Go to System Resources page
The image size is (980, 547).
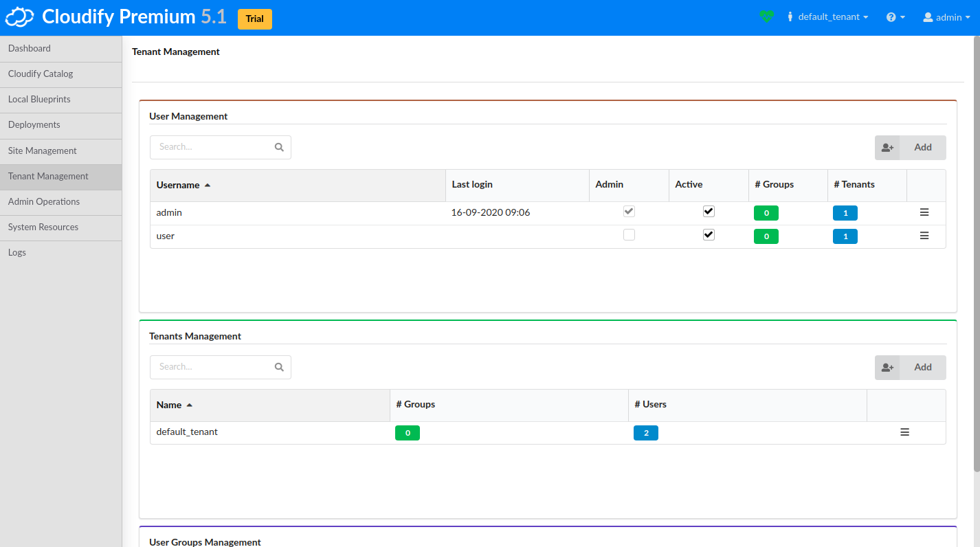coord(61,227)
